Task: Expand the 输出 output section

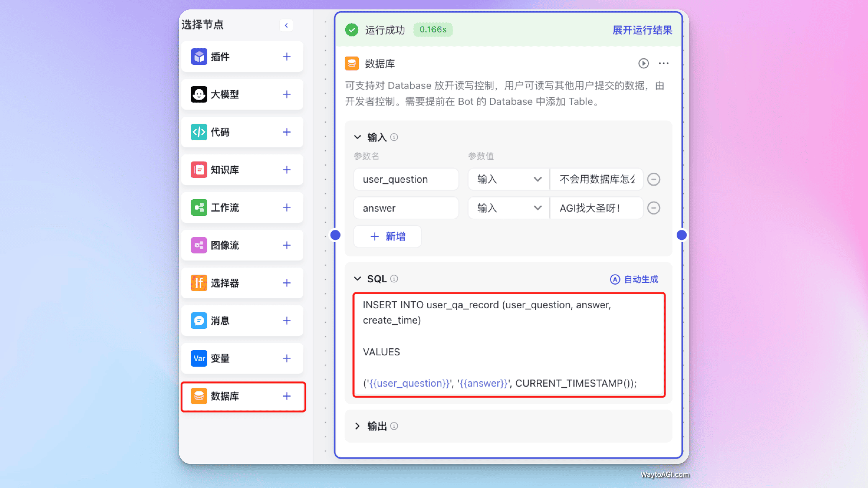Action: point(358,426)
